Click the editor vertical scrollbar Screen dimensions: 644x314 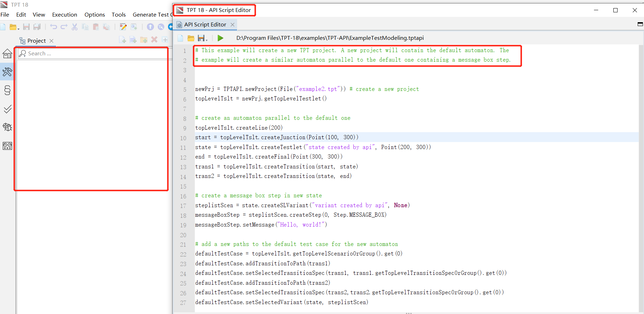coord(641,178)
